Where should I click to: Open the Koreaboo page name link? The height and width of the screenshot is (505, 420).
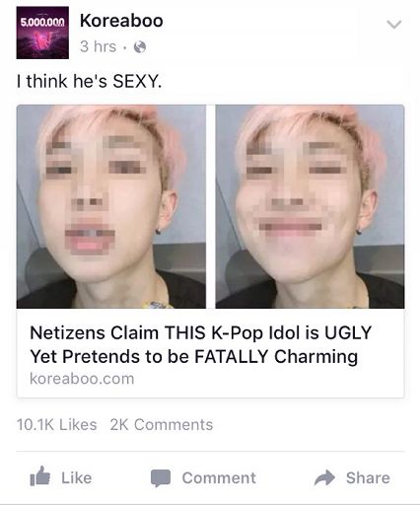coord(121,21)
